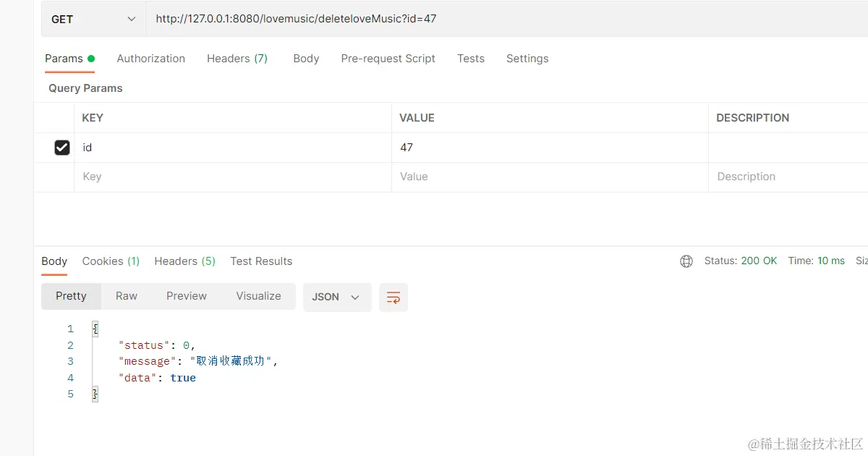
Task: Open the Authorization tab
Action: [x=150, y=59]
